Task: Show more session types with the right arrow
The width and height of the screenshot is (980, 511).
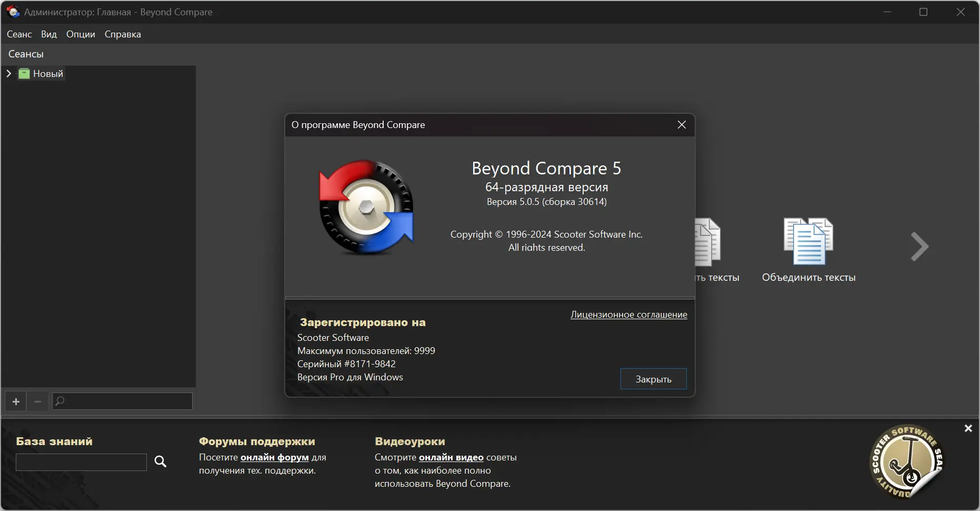Action: click(919, 246)
